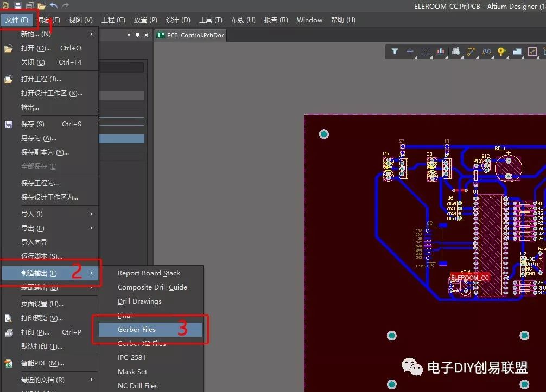
Task: Expand the 导入 (I) submenu arrow
Action: (x=92, y=214)
